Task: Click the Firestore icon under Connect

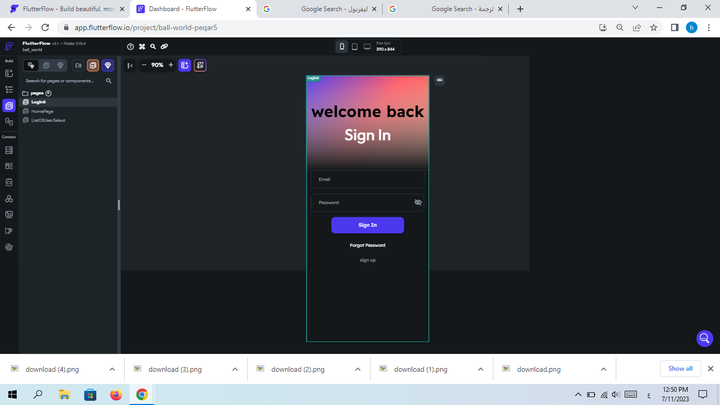Action: [9, 151]
